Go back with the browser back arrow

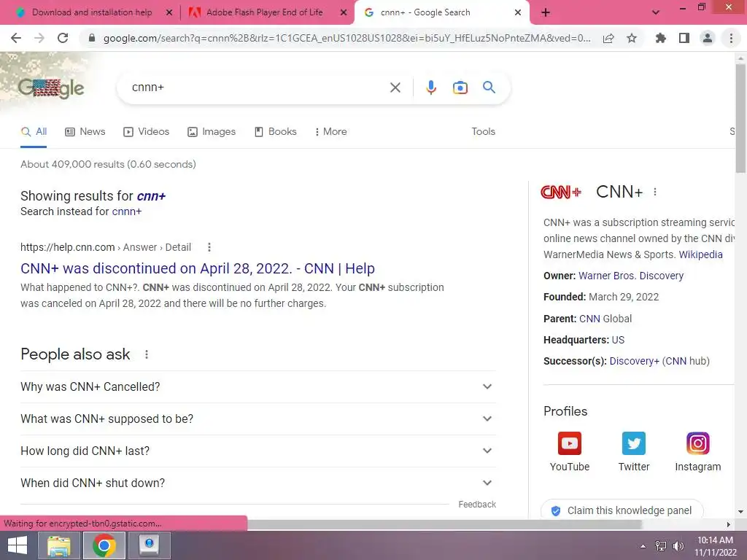[16, 38]
